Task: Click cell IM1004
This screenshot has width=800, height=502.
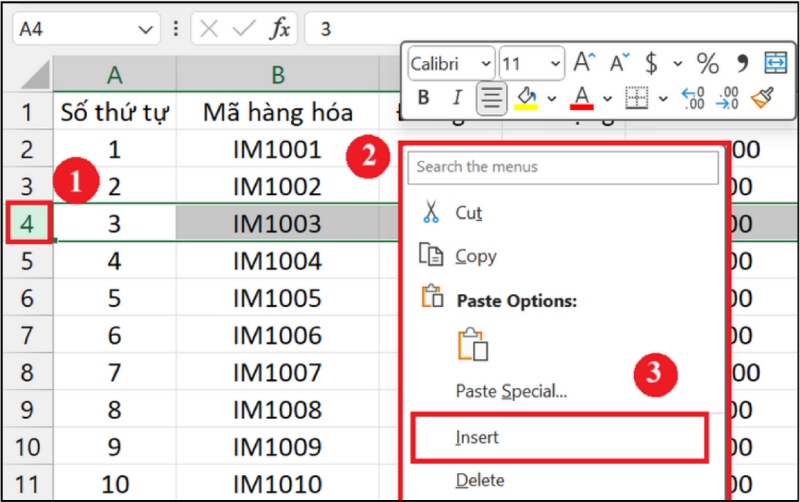Action: (x=278, y=261)
